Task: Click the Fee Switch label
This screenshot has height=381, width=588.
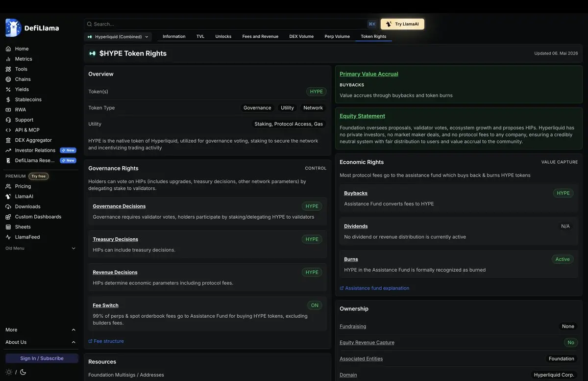Action: pos(105,305)
